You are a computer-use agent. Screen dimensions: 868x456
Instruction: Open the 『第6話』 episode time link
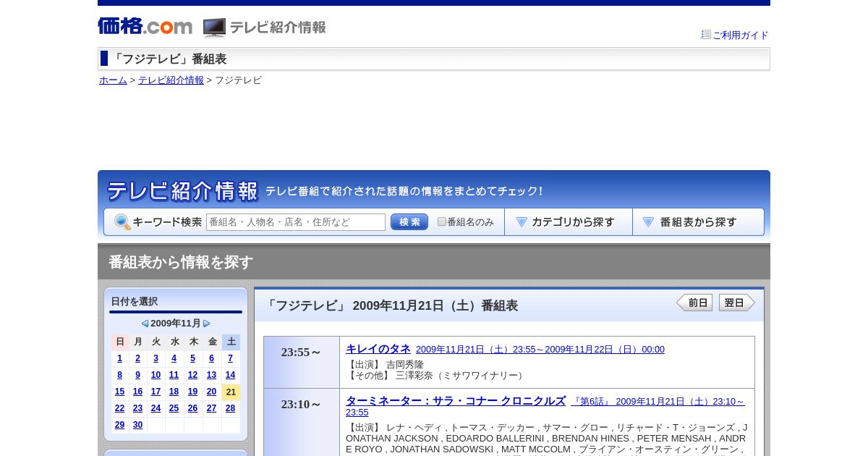[x=545, y=407]
